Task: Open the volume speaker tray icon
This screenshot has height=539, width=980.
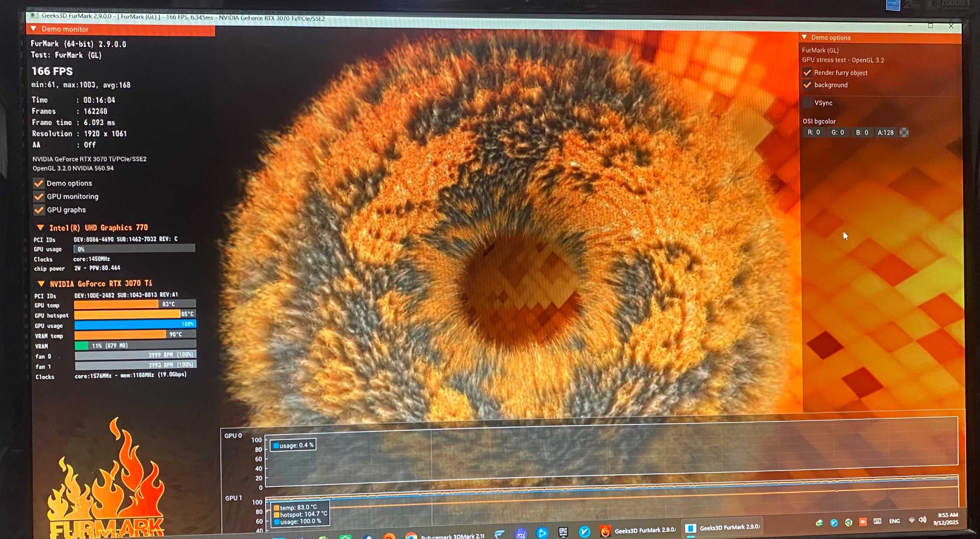Action: (x=923, y=520)
